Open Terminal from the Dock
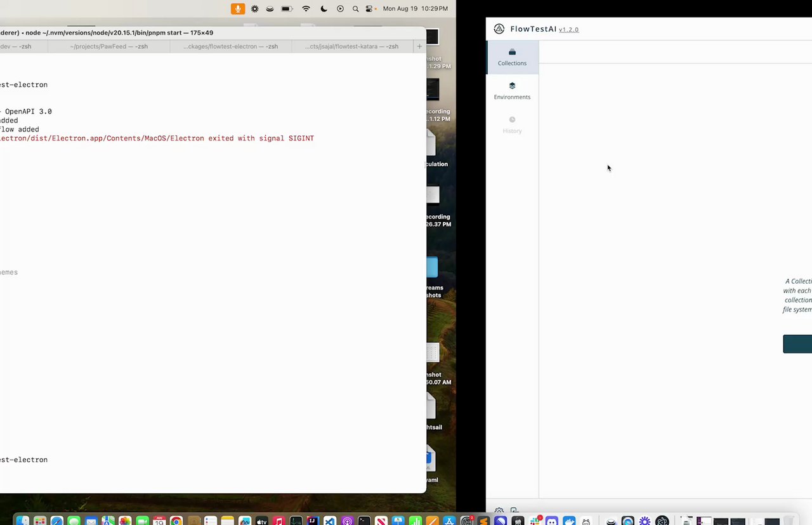 pyautogui.click(x=364, y=521)
